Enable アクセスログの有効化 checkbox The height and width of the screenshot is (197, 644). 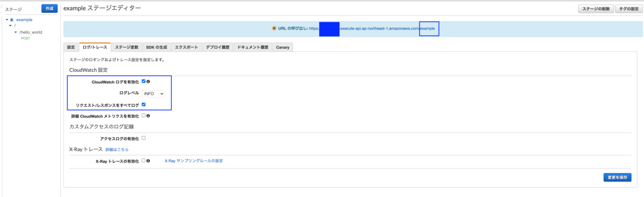[144, 138]
